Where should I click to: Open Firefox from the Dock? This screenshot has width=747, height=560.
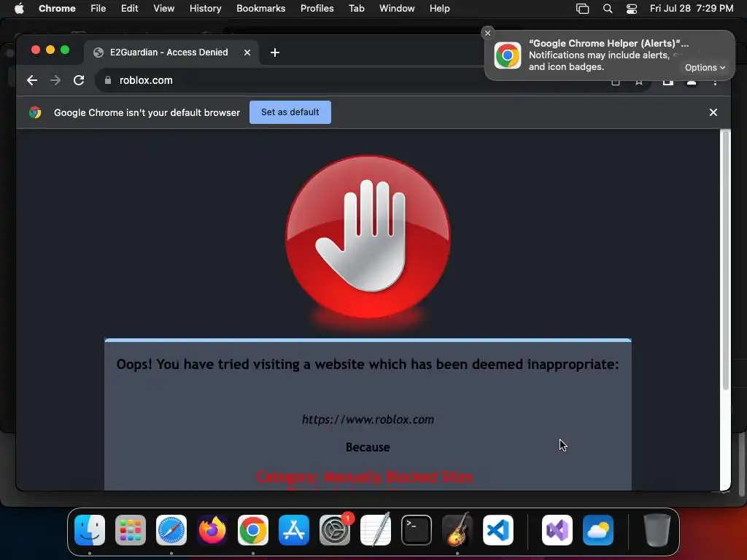212,530
